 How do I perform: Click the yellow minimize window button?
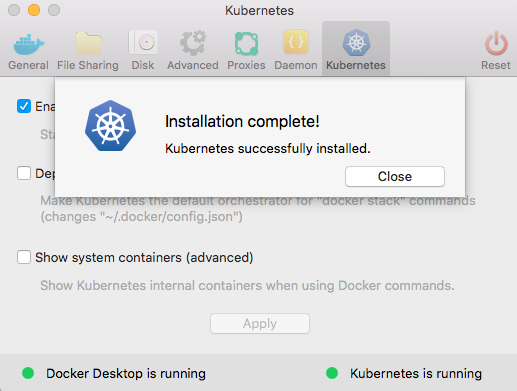click(x=34, y=10)
